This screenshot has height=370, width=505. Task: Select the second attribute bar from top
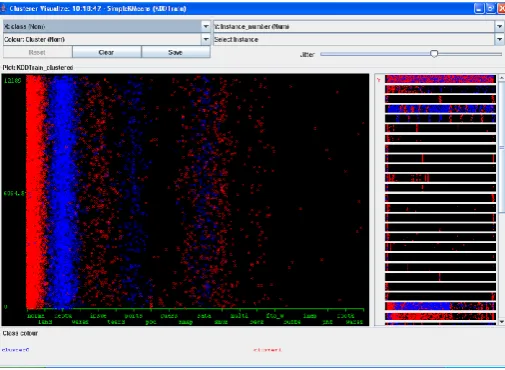(x=440, y=89)
